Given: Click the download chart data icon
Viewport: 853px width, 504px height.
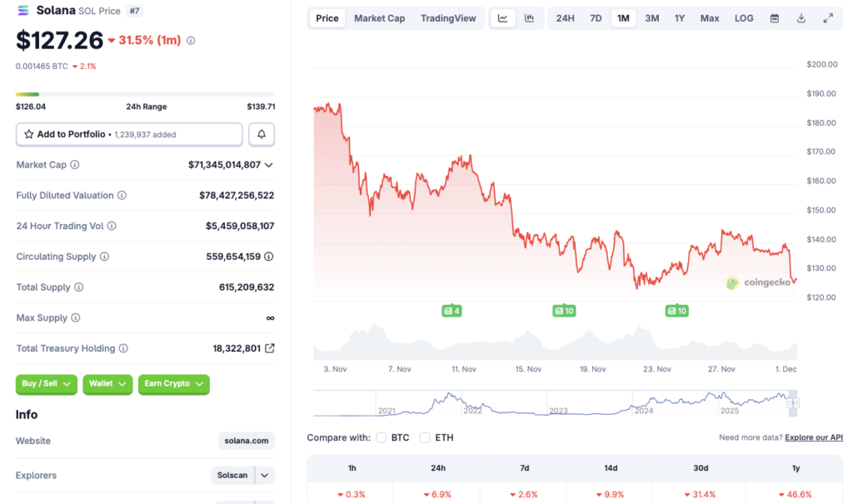Looking at the screenshot, I should tap(801, 17).
